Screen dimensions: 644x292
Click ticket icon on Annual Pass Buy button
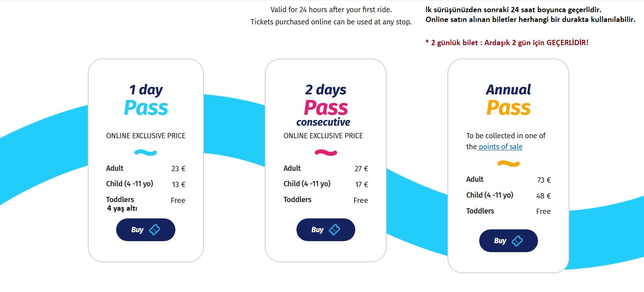click(517, 241)
